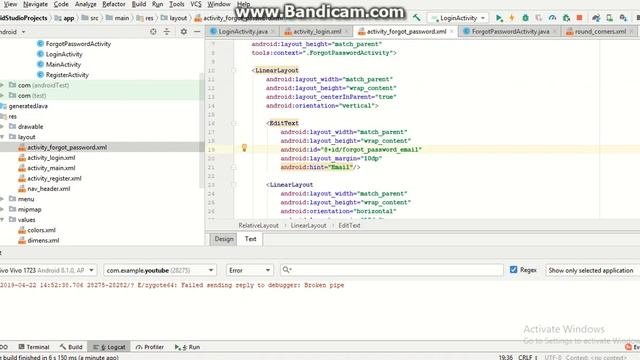Select MainActivity class in the tree
640x360 pixels.
(63, 64)
